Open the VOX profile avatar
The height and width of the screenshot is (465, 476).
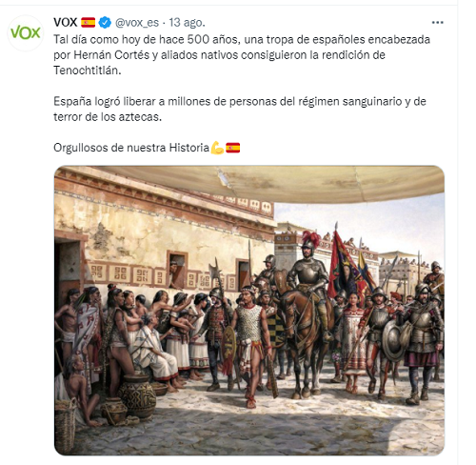tap(25, 32)
